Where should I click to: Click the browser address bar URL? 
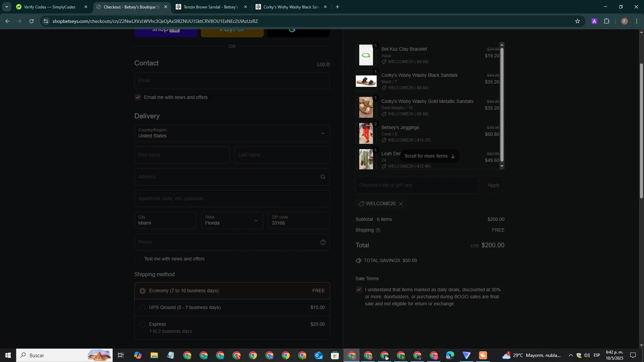155,21
